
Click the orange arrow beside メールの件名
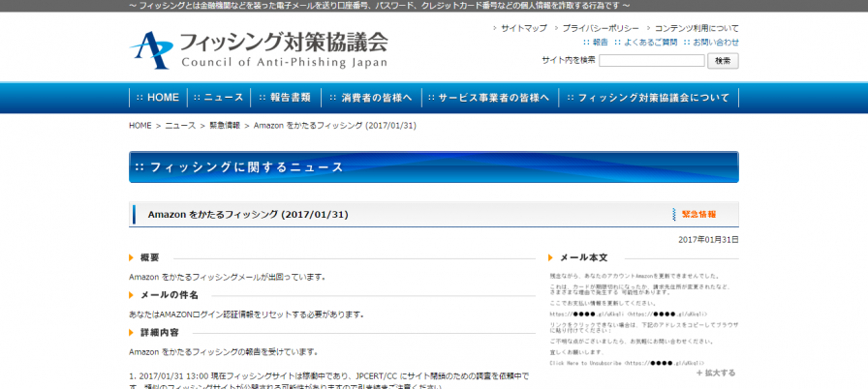click(132, 295)
